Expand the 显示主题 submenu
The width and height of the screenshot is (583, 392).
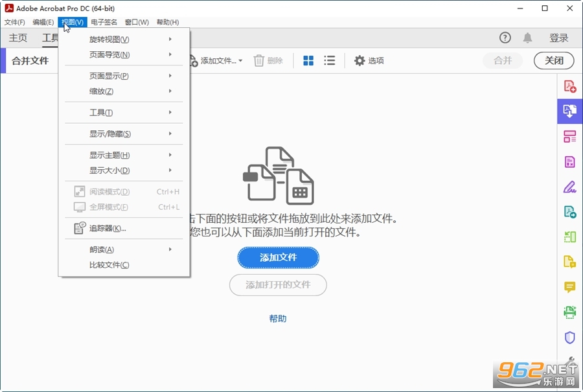point(124,155)
